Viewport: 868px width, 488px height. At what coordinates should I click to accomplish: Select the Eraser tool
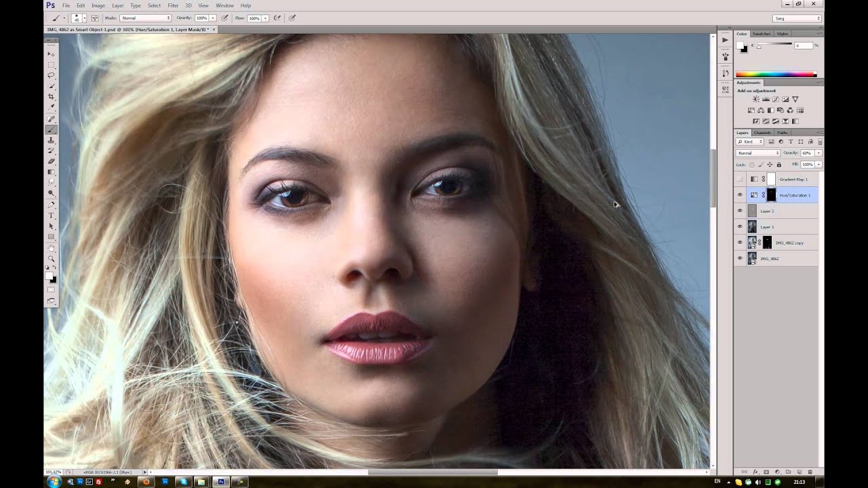52,161
